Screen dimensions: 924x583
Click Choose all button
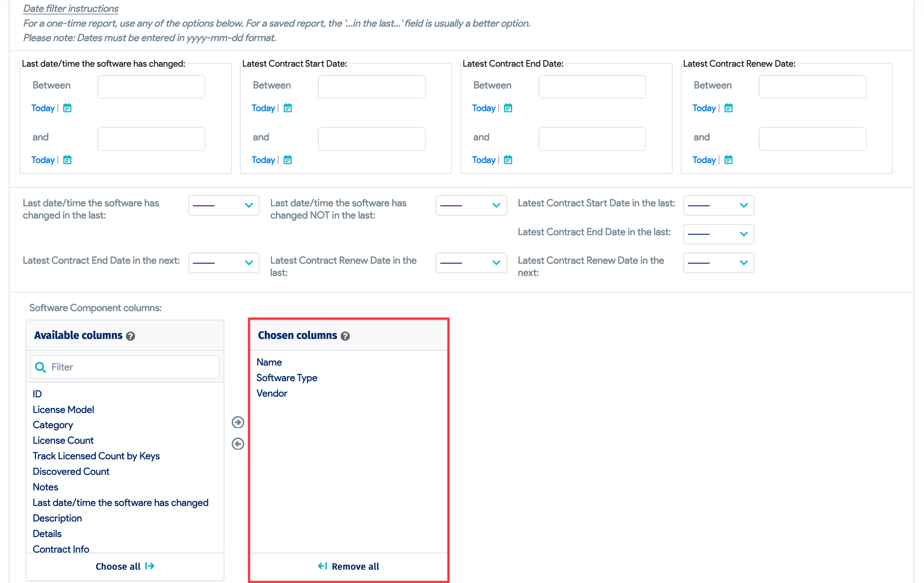125,567
